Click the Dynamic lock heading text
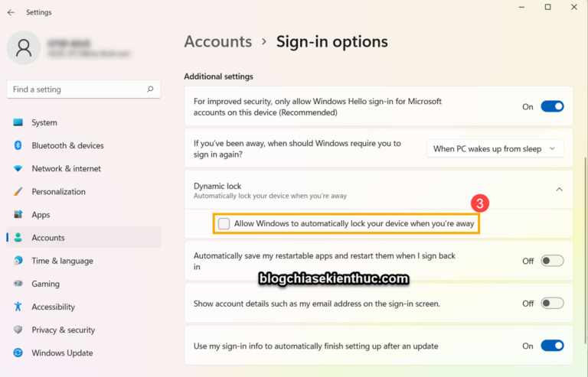This screenshot has width=588, height=377. [217, 186]
